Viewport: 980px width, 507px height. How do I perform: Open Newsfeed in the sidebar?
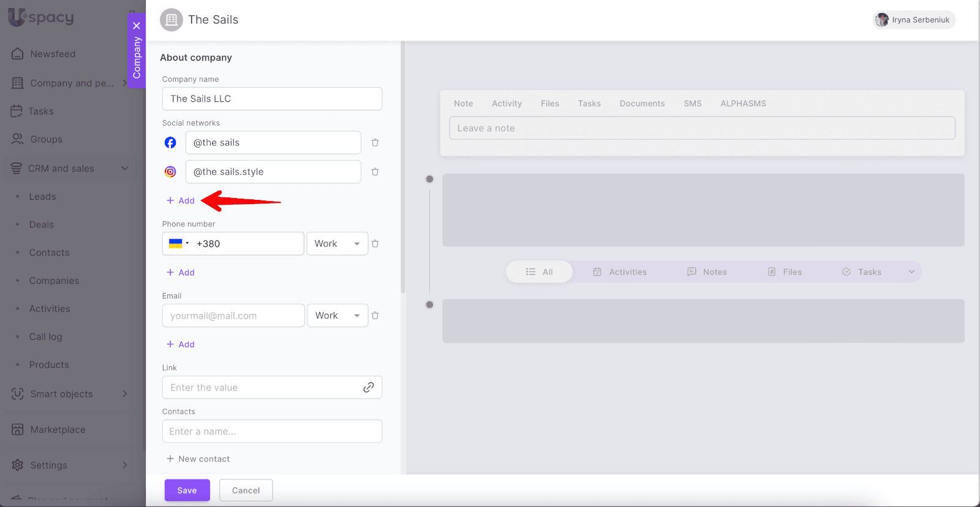tap(53, 54)
